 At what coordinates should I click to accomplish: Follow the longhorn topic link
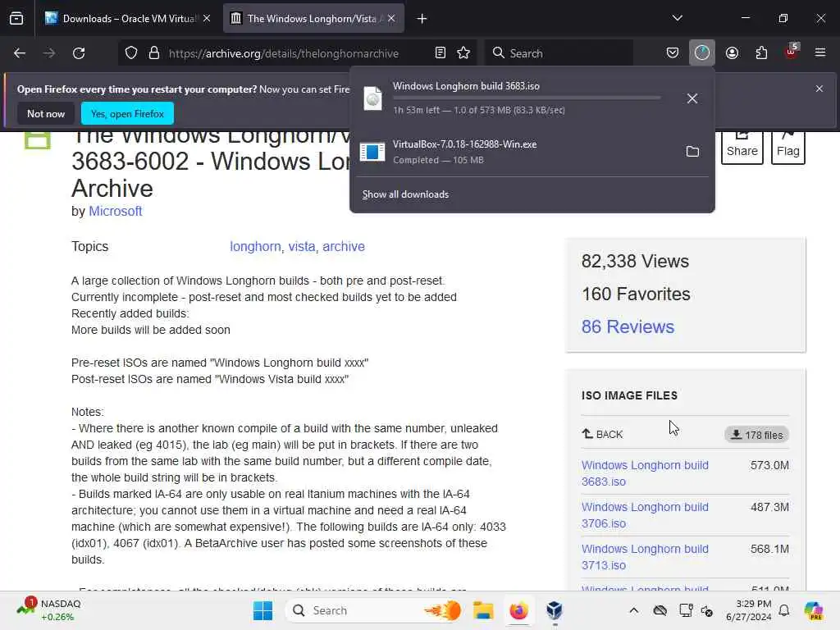(256, 246)
